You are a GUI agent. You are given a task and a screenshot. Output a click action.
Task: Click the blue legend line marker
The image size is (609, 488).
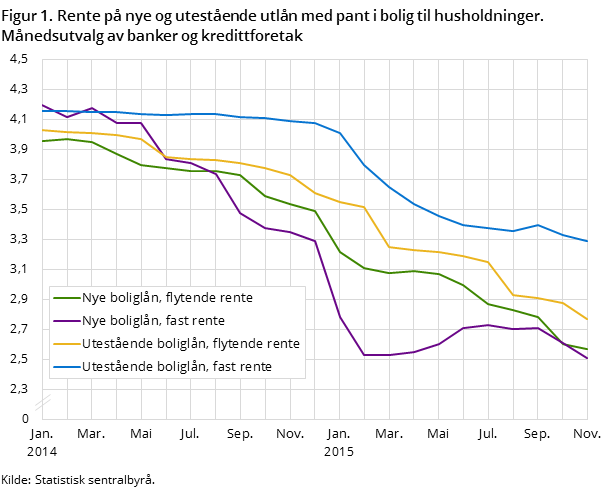[x=66, y=367]
